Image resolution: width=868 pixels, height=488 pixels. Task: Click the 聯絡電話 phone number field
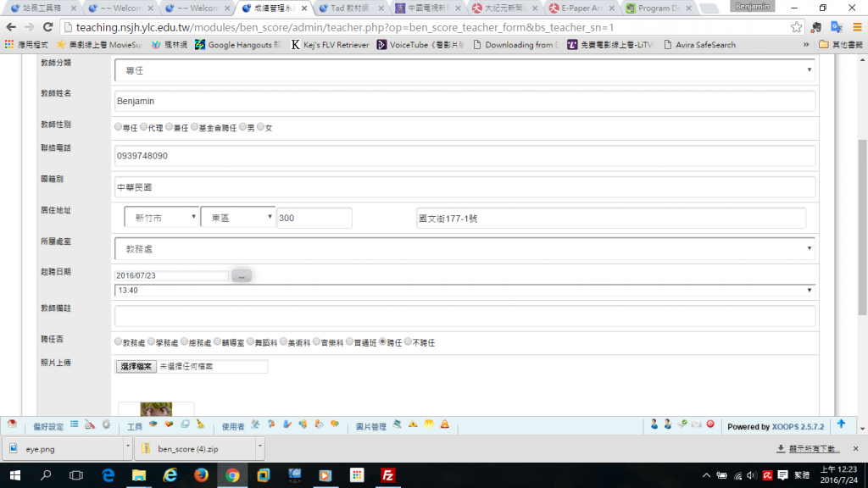(x=465, y=156)
